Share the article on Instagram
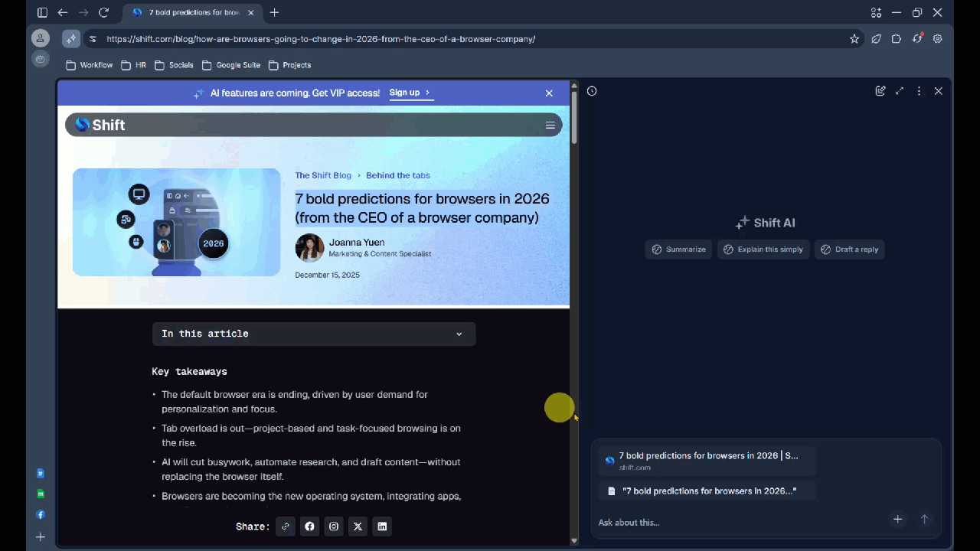The image size is (980, 551). click(334, 527)
